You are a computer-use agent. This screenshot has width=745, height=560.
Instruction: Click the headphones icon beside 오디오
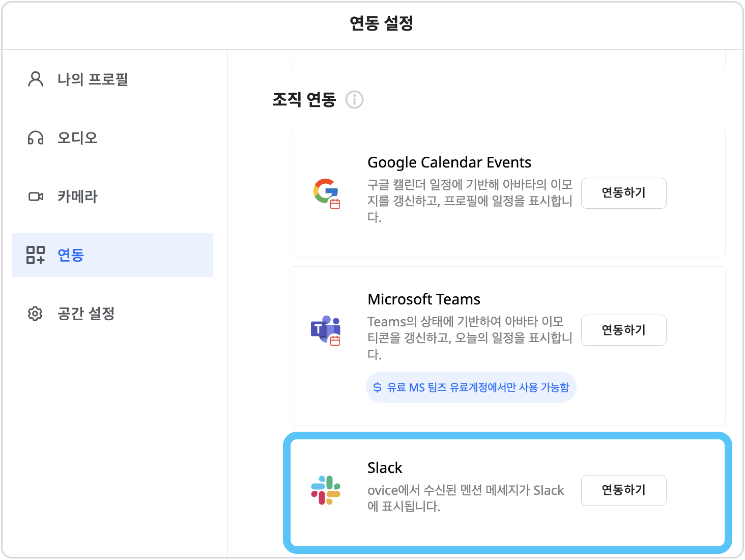coord(35,137)
